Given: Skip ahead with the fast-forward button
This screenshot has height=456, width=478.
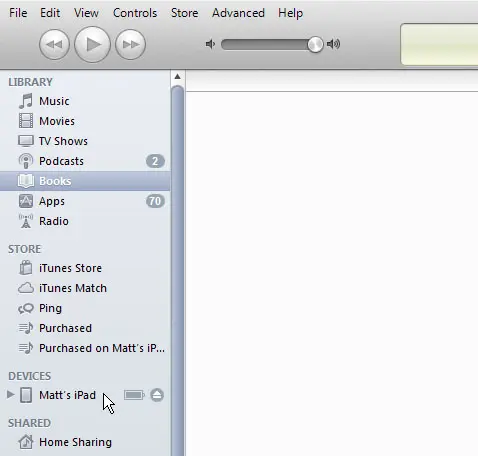Looking at the screenshot, I should point(130,44).
